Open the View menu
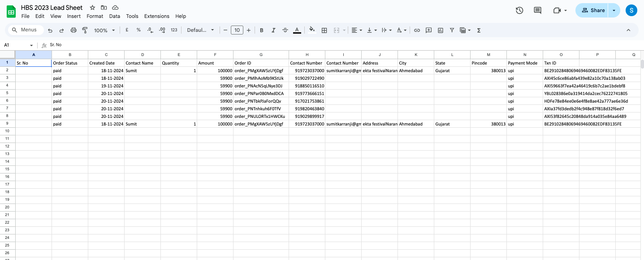 [56, 16]
